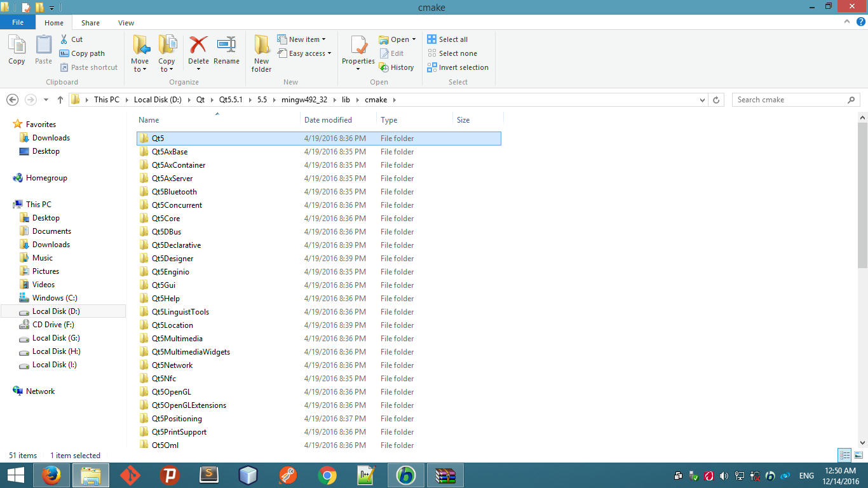Expand the New item dropdown
Viewport: 868px width, 488px height.
pyautogui.click(x=323, y=39)
